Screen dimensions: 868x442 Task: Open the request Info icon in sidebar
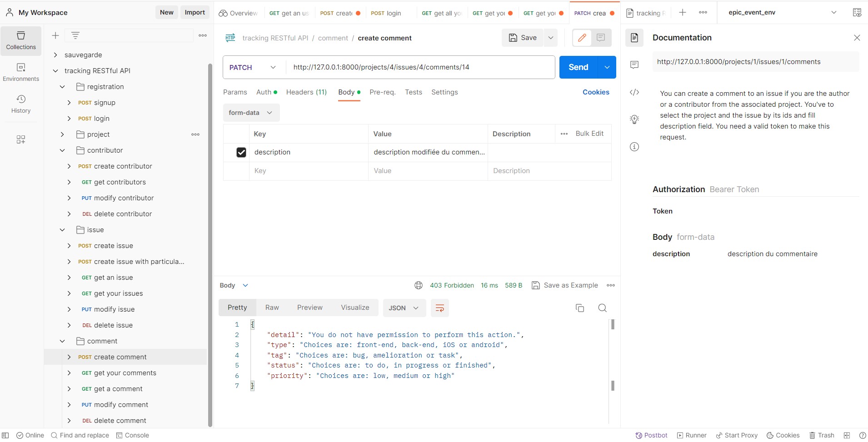[634, 147]
